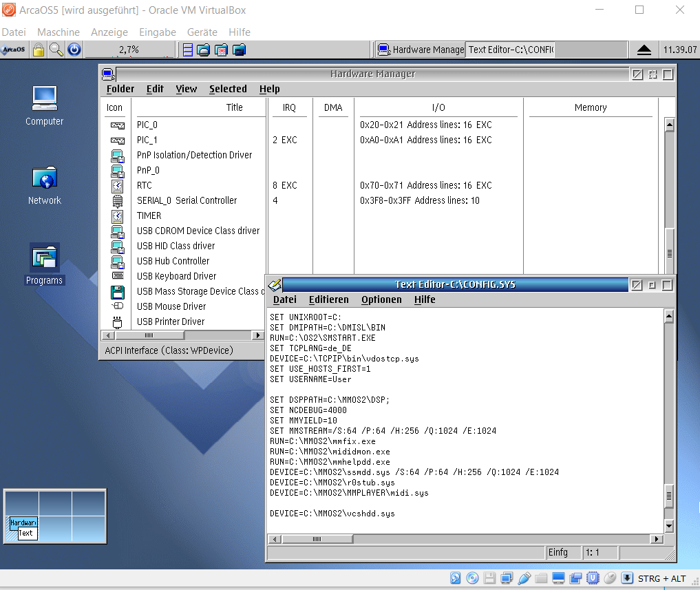Open the Folder menu in Hardware Manager

click(x=120, y=89)
